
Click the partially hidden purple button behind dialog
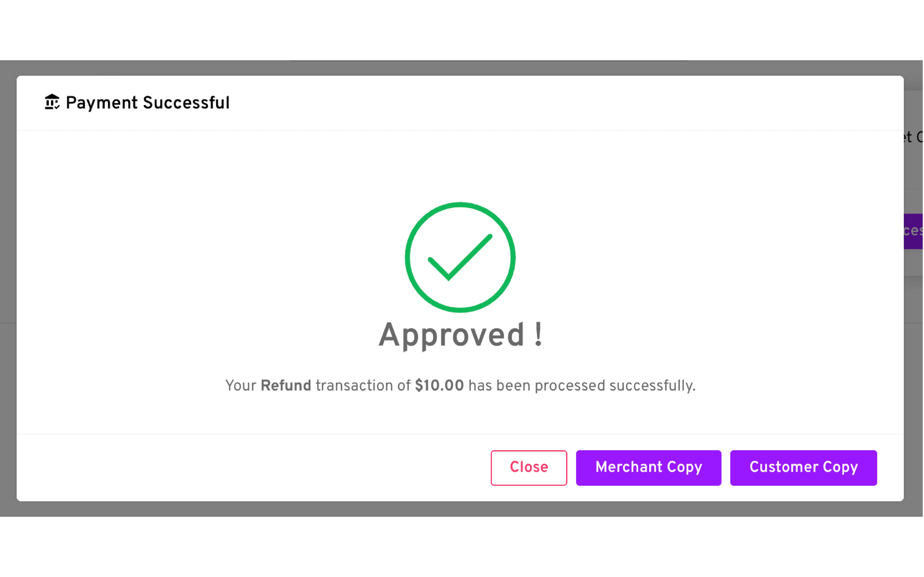[913, 231]
